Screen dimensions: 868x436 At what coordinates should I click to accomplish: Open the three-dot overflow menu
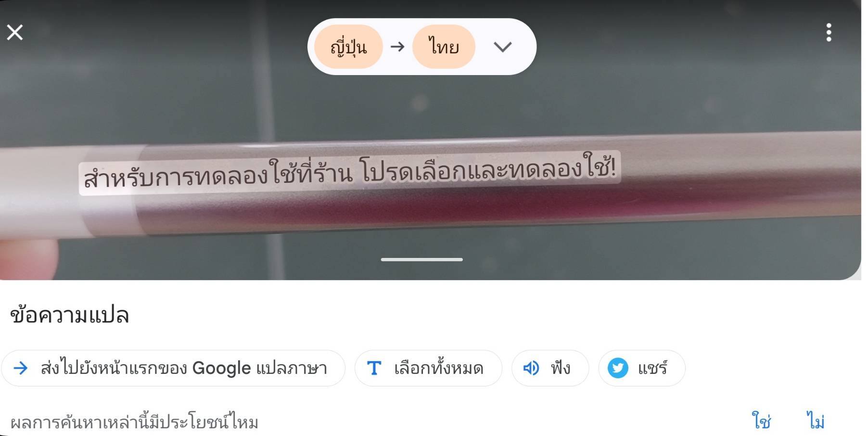[829, 32]
